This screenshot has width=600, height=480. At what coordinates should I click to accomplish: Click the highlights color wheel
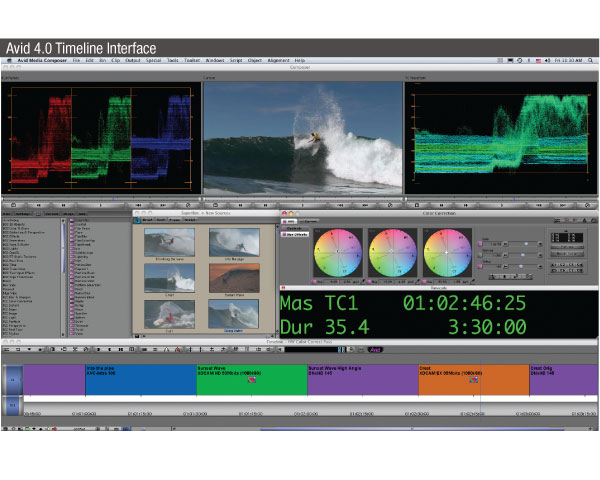pyautogui.click(x=447, y=253)
